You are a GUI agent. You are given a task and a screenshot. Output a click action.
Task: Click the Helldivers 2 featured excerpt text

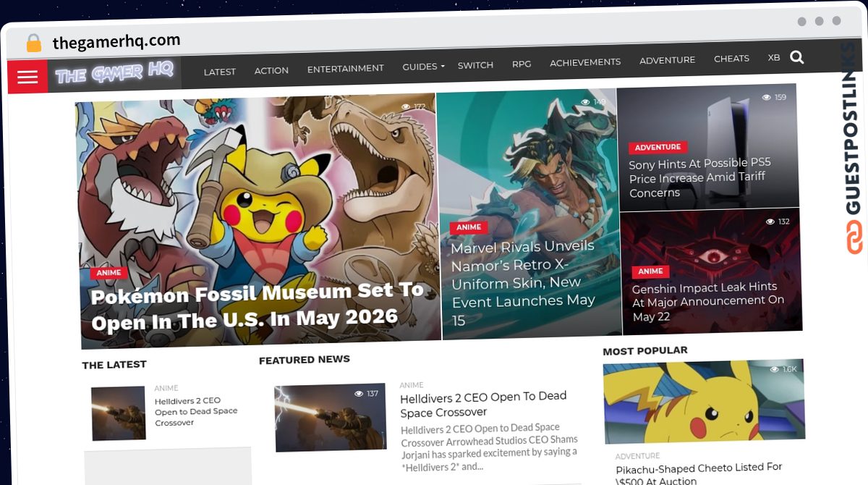pos(490,446)
